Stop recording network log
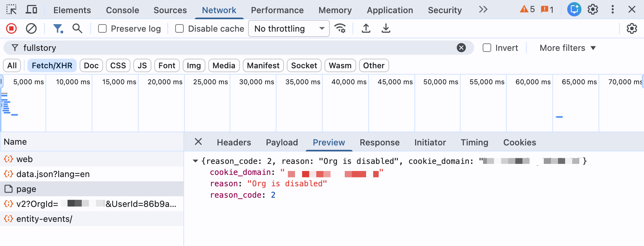Viewport: 644px width, 246px height. click(x=11, y=28)
